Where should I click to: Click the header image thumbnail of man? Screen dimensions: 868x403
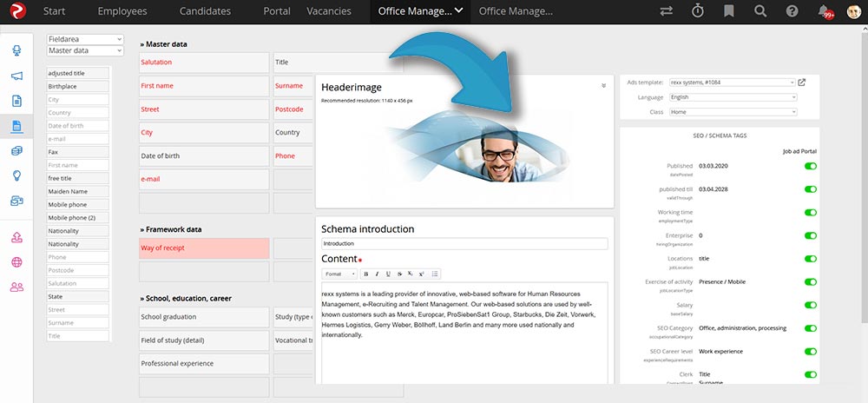click(477, 146)
